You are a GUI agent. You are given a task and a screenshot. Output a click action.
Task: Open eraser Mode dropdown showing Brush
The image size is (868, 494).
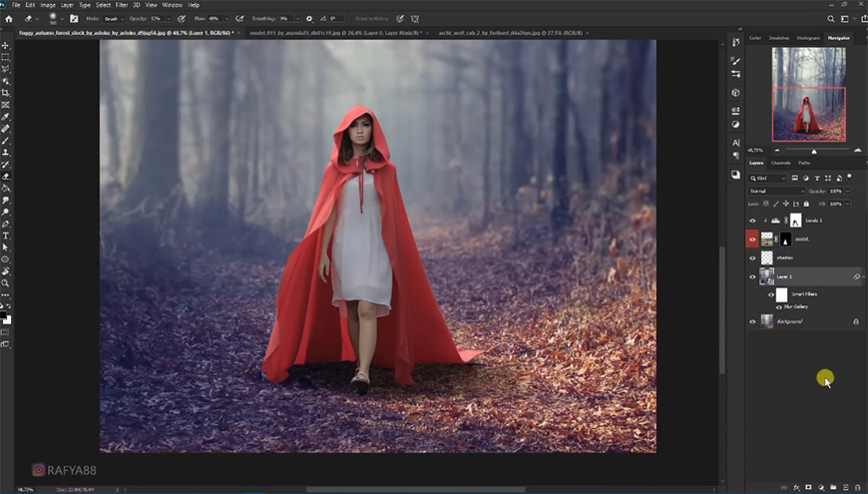coord(114,19)
